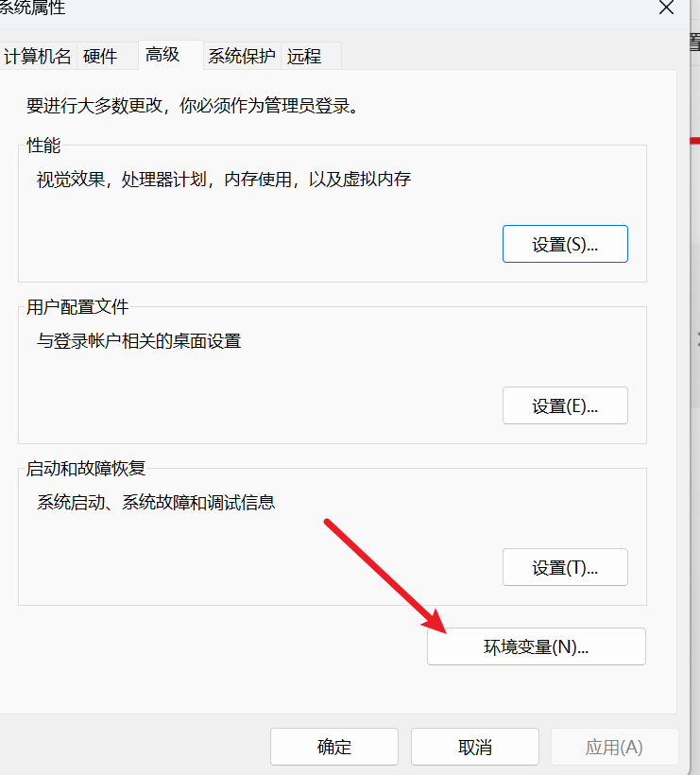Switch to the 计算机名 tab
The image size is (700, 775).
(x=38, y=56)
